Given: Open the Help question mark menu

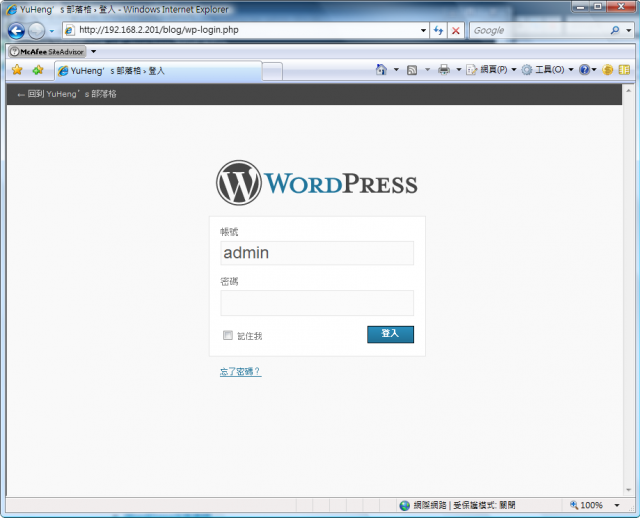Looking at the screenshot, I should [x=587, y=70].
